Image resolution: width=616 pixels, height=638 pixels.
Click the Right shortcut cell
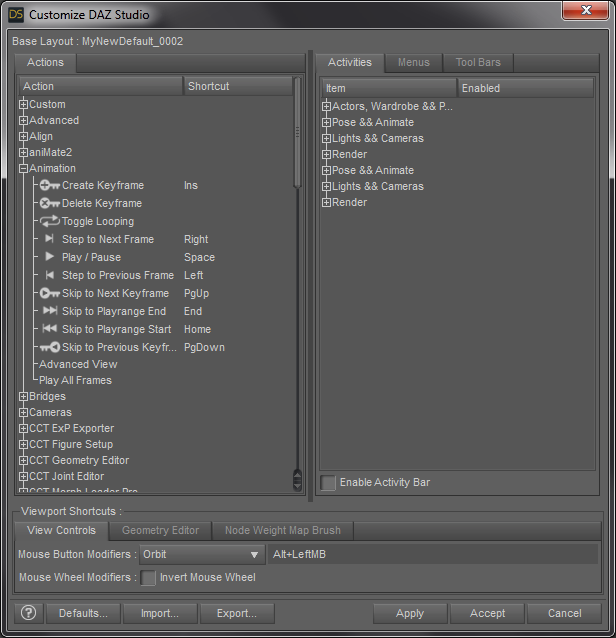[x=196, y=239]
